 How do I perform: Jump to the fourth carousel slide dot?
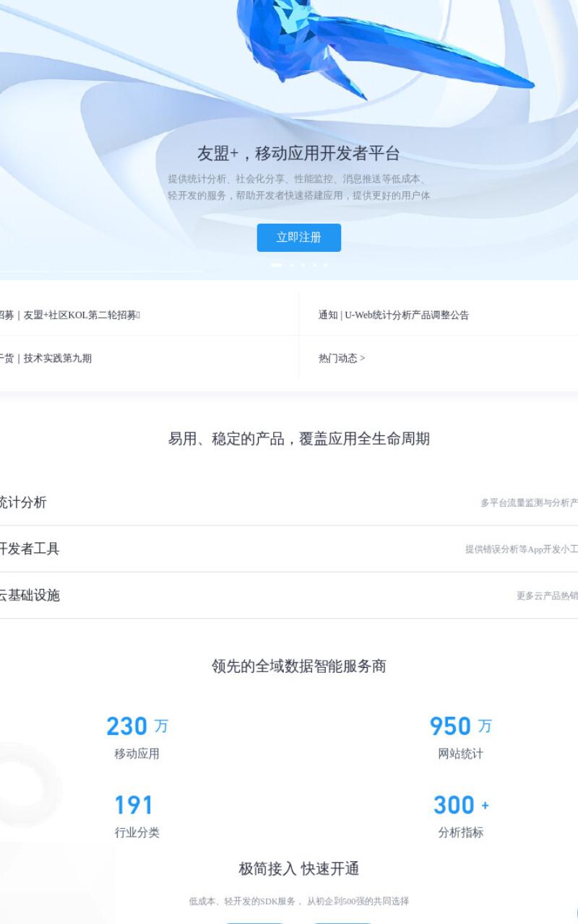point(314,265)
